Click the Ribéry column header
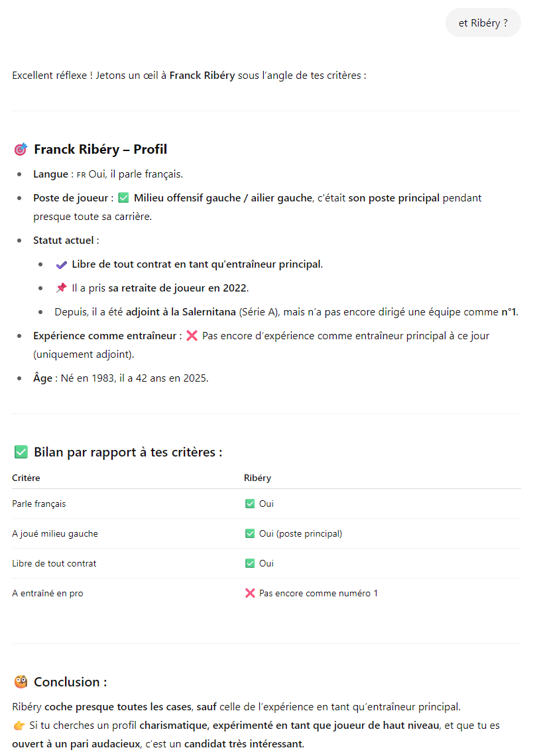This screenshot has height=756, width=537. click(x=257, y=478)
